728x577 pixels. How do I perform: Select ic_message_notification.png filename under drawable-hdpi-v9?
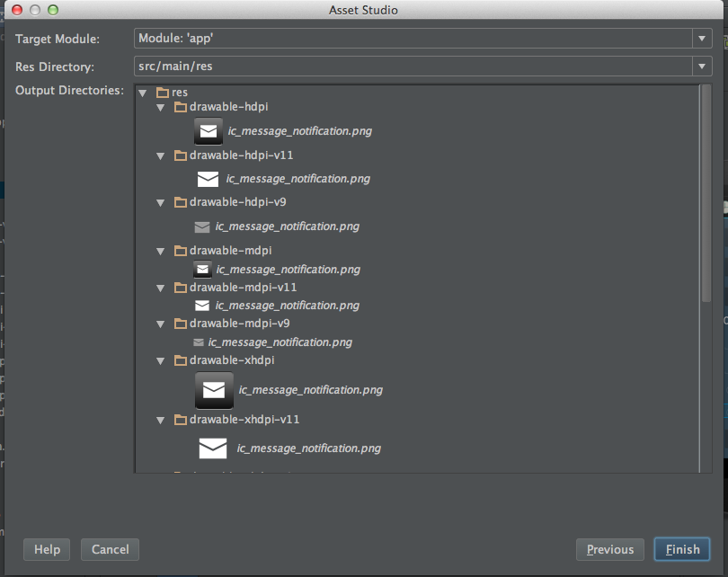(287, 227)
